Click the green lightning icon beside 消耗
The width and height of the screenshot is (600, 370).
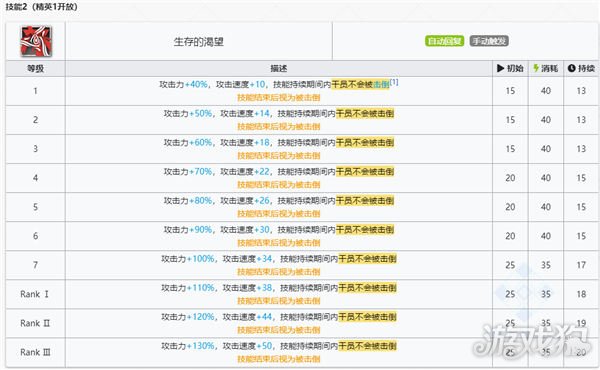[536, 68]
